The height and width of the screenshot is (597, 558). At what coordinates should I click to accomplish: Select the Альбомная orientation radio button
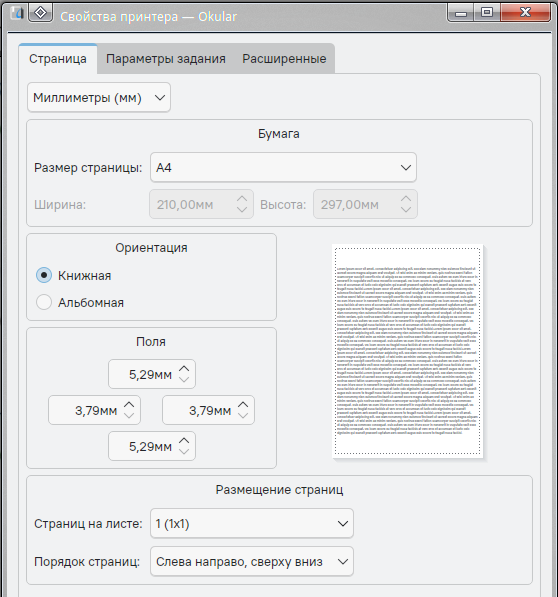pyautogui.click(x=44, y=302)
